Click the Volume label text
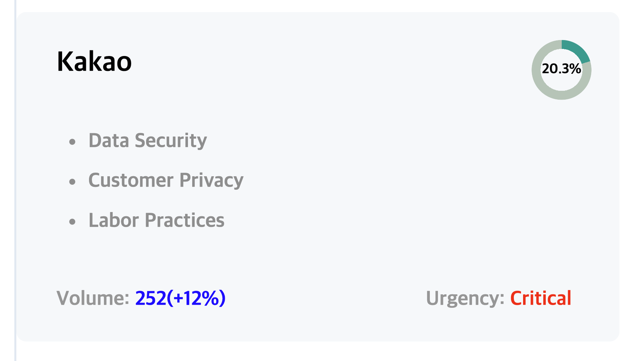The width and height of the screenshot is (644, 361). 93,298
